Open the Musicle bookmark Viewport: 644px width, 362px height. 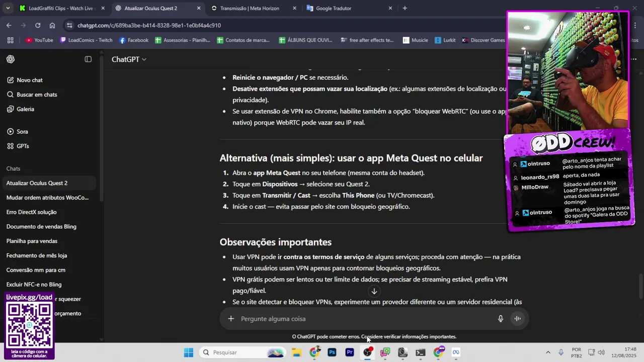pos(415,40)
